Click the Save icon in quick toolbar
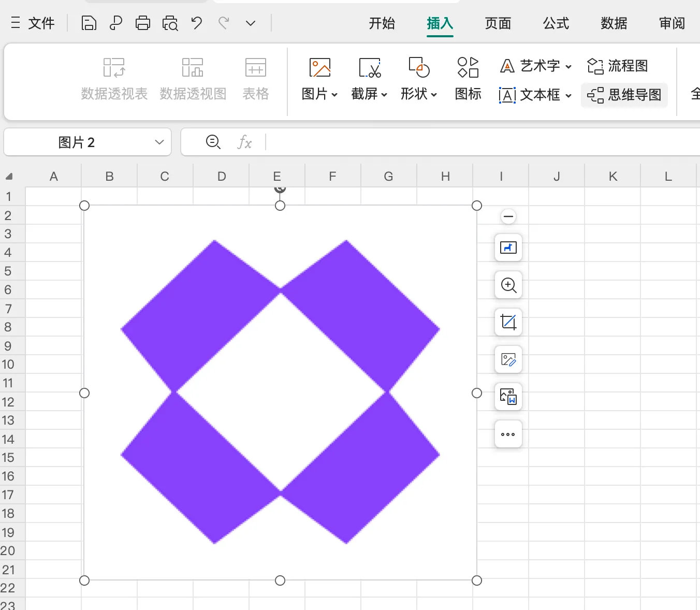The height and width of the screenshot is (610, 700). 89,23
